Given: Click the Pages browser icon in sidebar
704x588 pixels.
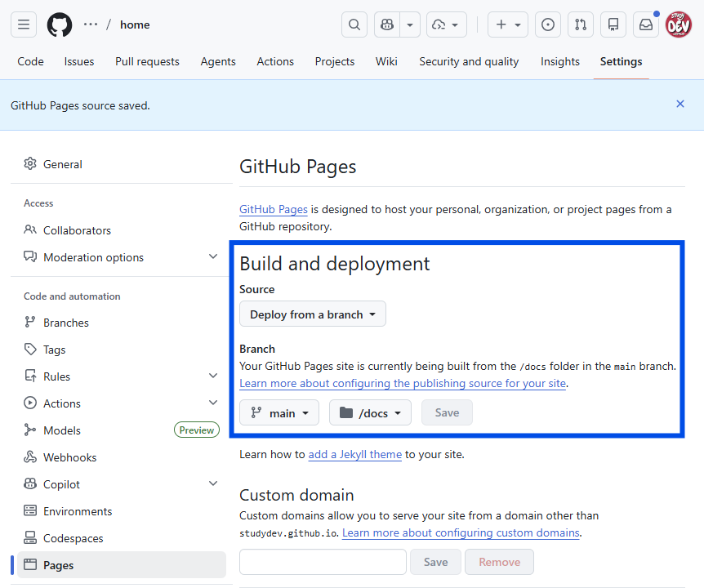Looking at the screenshot, I should click(x=30, y=564).
